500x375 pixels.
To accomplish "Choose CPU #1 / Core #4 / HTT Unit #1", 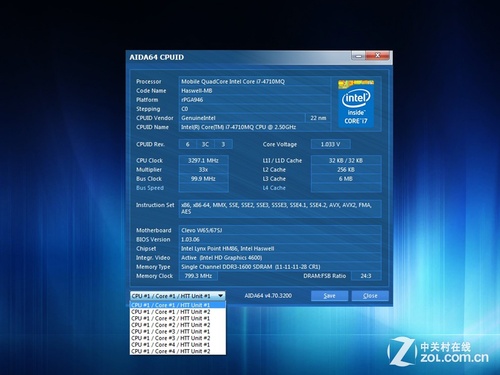I will 178,345.
